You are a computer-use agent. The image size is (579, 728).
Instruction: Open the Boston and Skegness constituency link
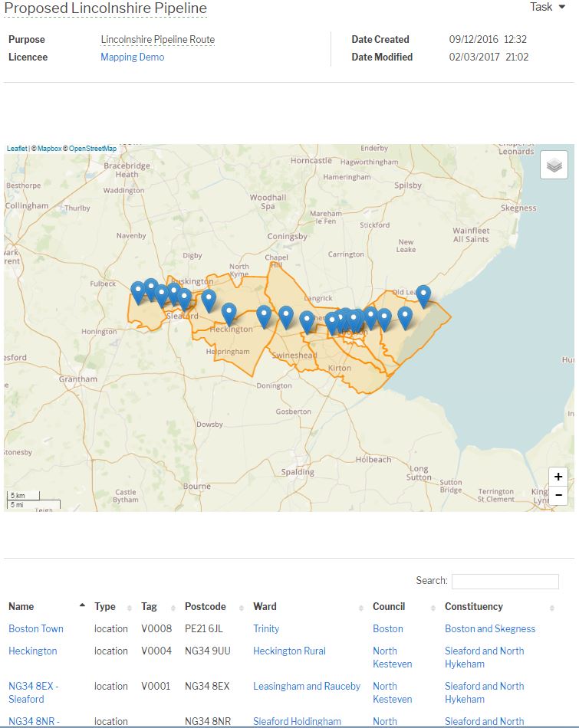coord(490,628)
